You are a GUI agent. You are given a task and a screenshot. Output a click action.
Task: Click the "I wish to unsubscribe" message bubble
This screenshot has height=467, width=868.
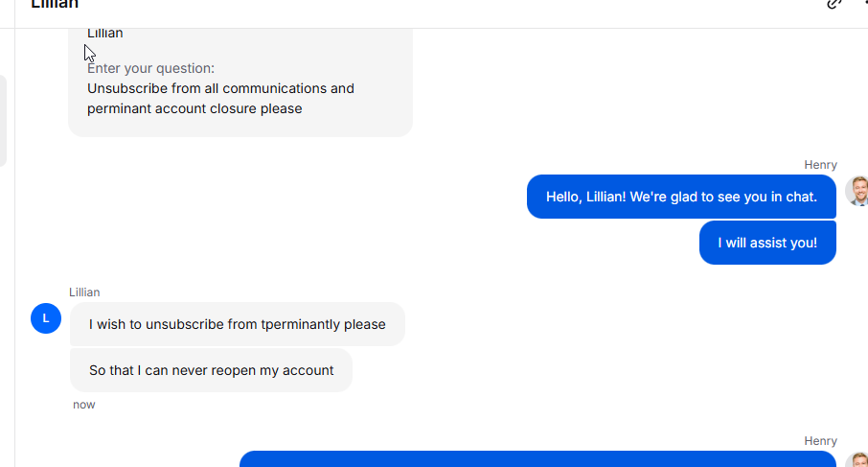(x=237, y=324)
